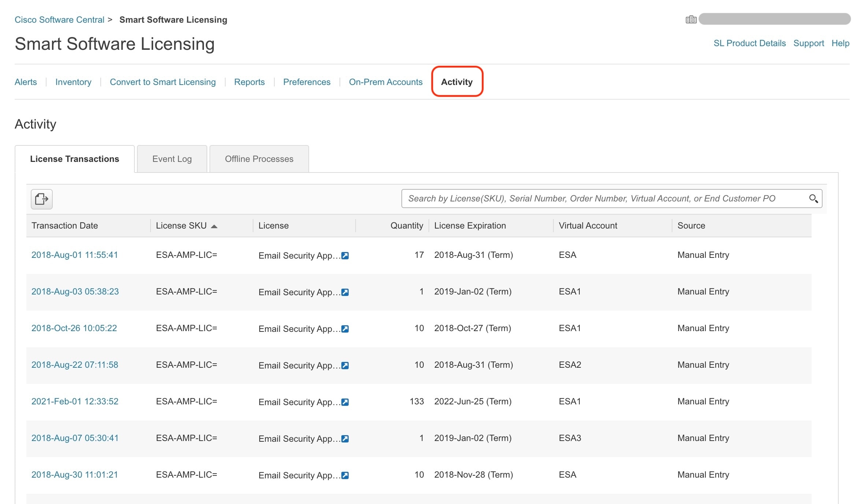Viewport: 857px width, 504px height.
Task: Open the Offline Processes tab
Action: 259,159
